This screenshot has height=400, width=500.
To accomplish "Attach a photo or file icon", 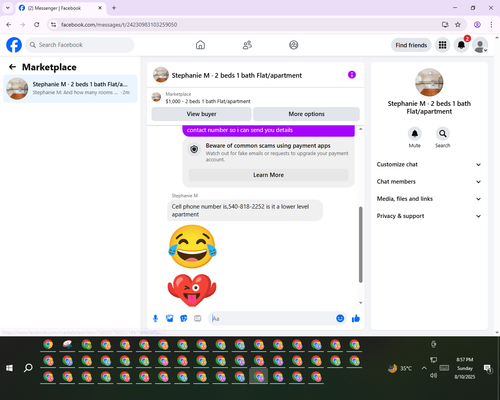I will 170,319.
